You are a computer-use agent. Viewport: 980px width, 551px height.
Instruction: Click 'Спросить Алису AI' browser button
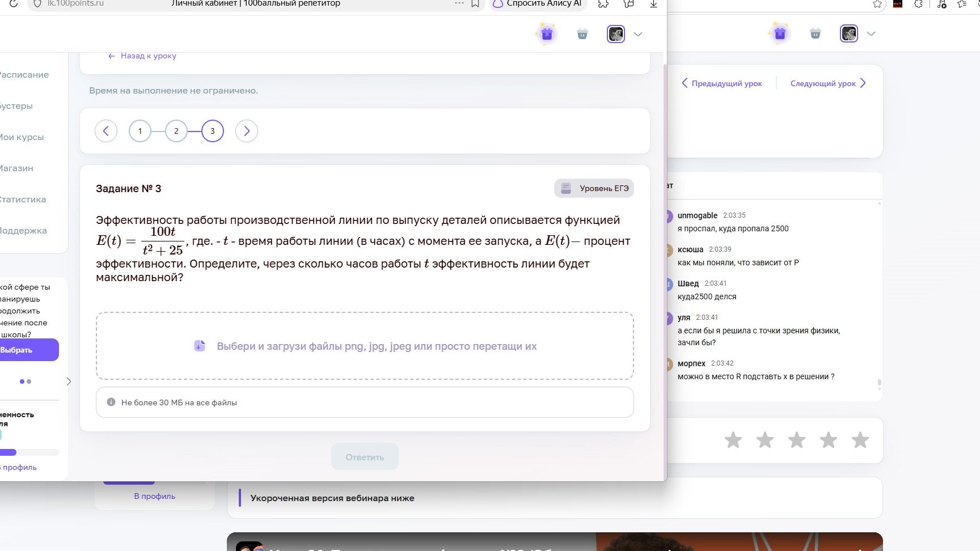pos(538,3)
